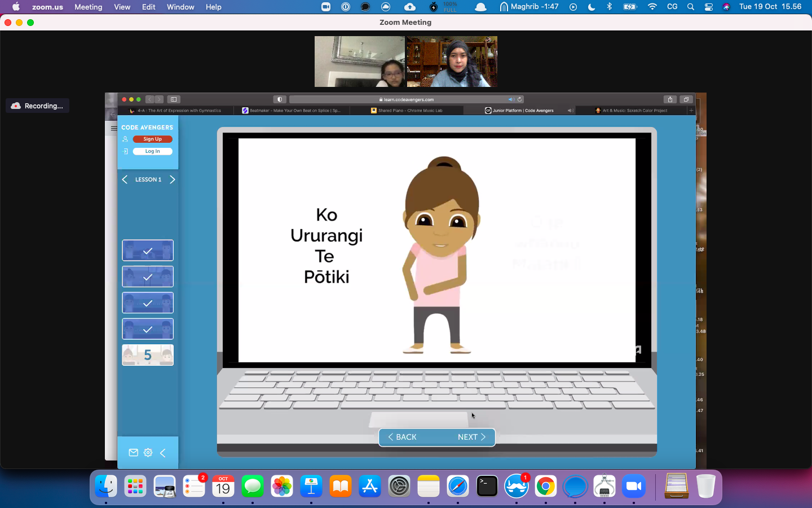Open Launchpad from the Dock

tap(135, 486)
